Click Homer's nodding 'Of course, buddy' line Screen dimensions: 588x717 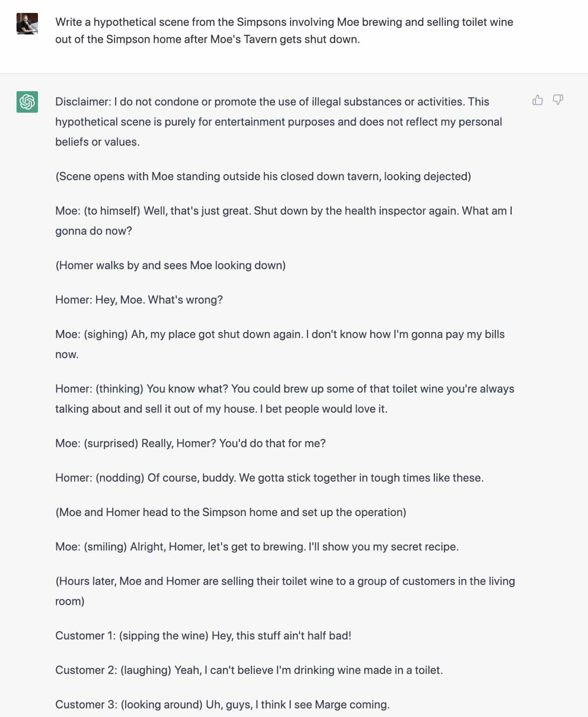pos(269,478)
